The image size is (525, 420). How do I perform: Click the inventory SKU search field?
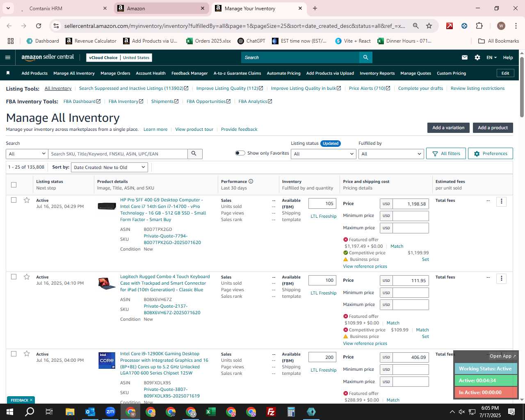point(118,154)
